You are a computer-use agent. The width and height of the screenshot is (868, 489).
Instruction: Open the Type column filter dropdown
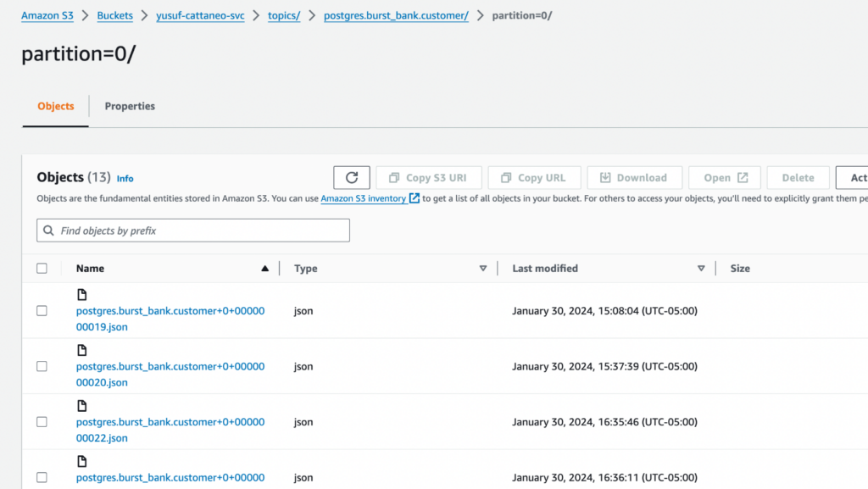tap(483, 268)
